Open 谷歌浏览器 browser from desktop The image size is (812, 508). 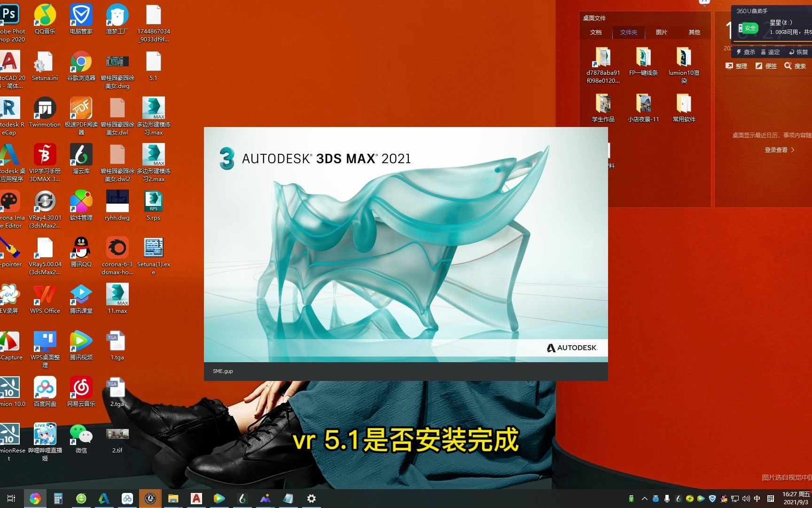pos(81,62)
